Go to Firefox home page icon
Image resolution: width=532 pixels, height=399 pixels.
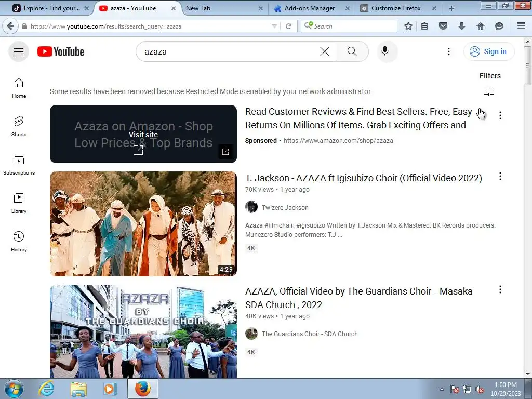(481, 26)
